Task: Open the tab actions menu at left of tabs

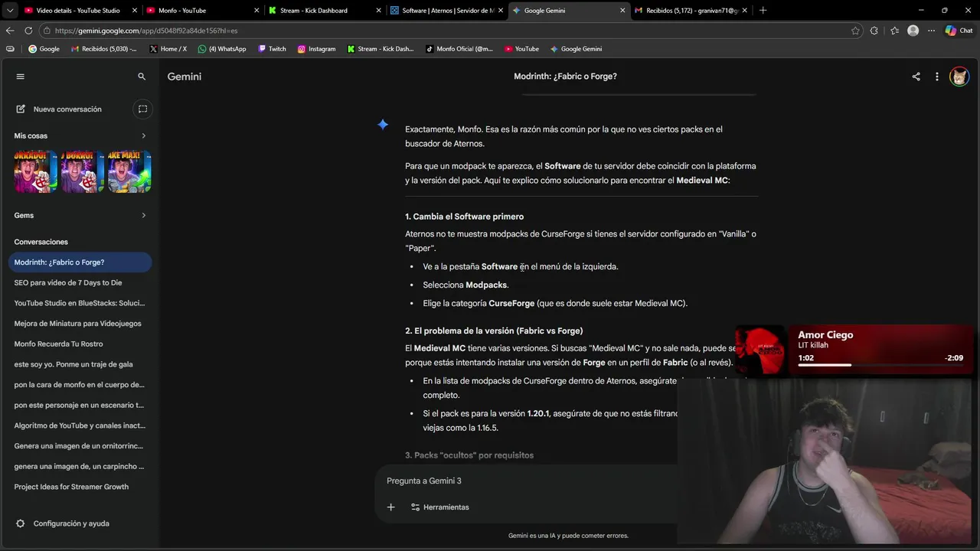Action: pyautogui.click(x=9, y=11)
